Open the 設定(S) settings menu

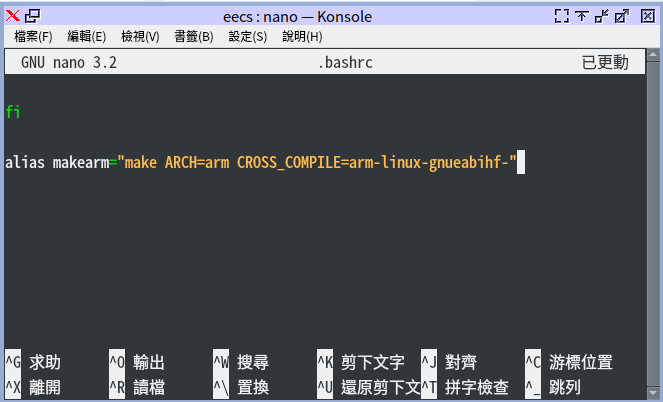pos(248,36)
